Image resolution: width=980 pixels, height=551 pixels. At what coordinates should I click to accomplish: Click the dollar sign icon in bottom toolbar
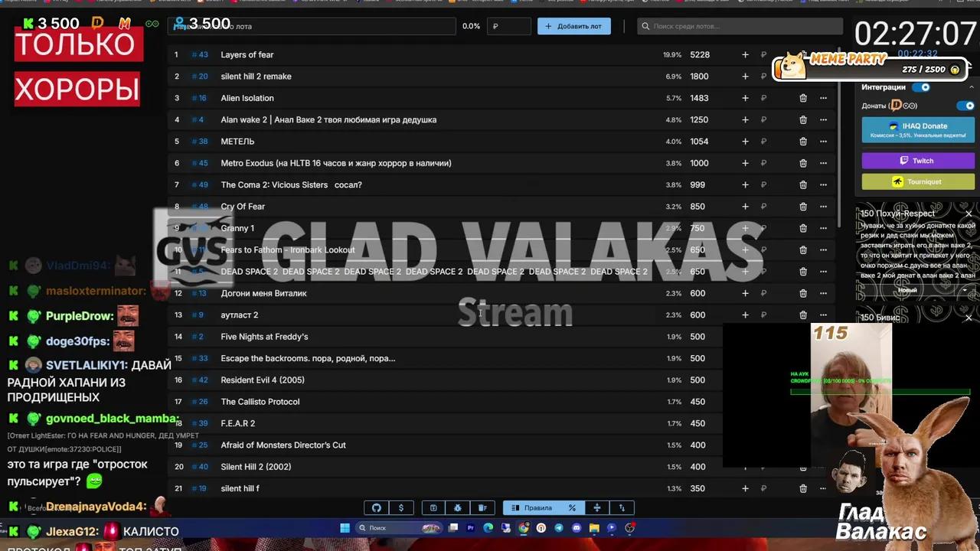point(401,508)
